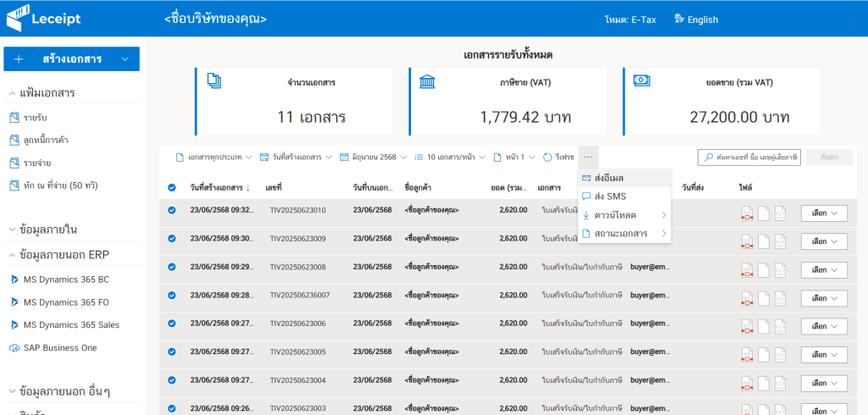Open the PDF file icon for TIV20250623010
Image resolution: width=868 pixels, height=415 pixels.
(748, 213)
